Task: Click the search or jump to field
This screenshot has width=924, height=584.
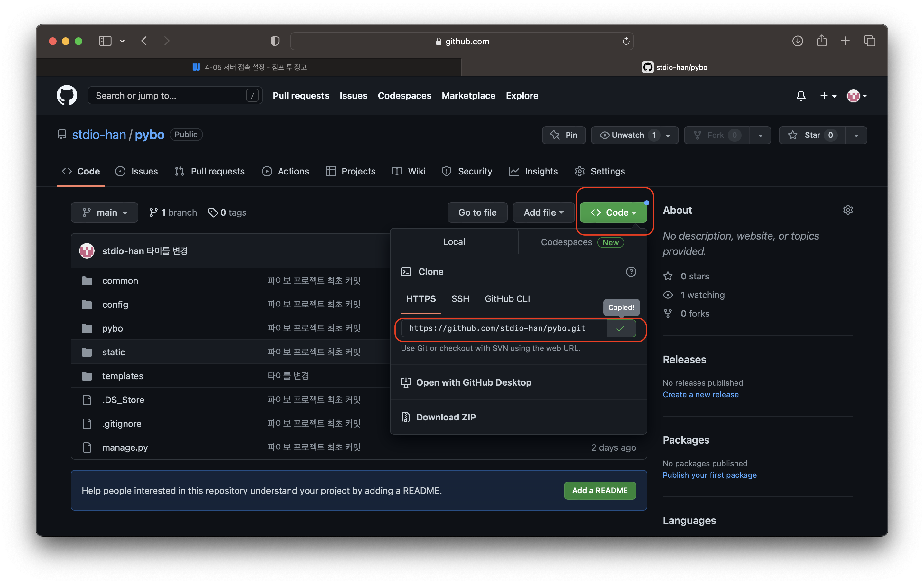Action: pos(169,96)
